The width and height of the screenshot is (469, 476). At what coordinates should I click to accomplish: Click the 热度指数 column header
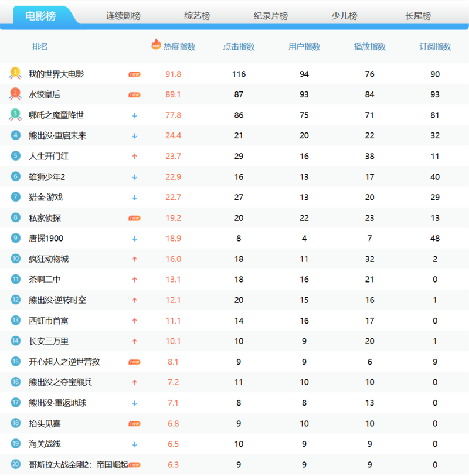pyautogui.click(x=179, y=47)
